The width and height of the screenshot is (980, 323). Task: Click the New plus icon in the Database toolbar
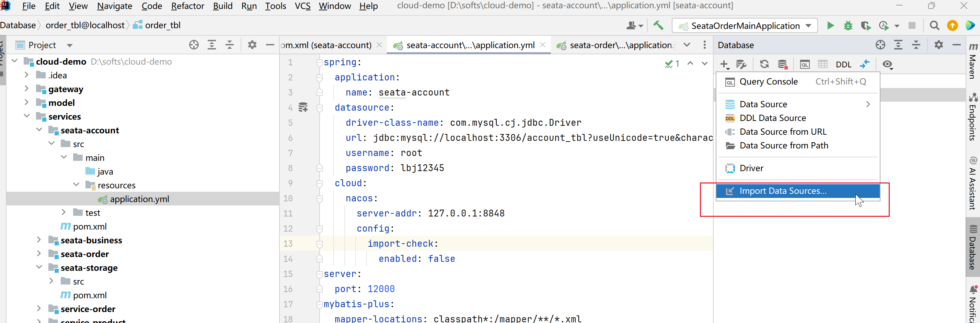(x=725, y=64)
